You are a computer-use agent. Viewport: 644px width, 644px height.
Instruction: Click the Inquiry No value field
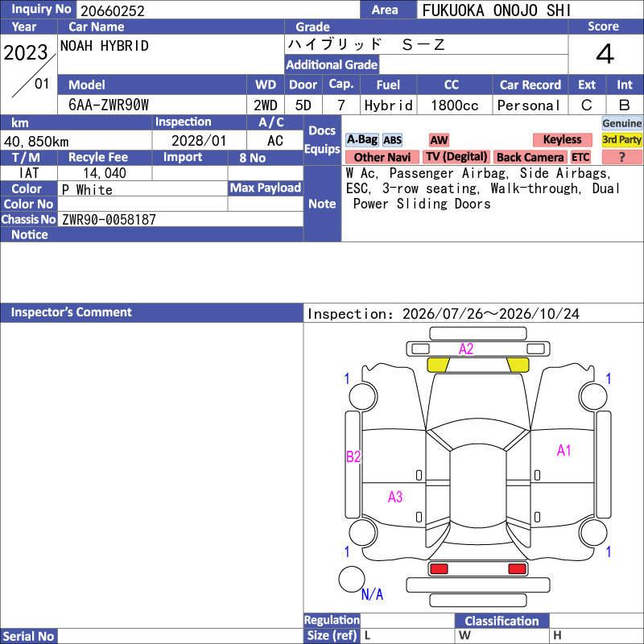[218, 10]
